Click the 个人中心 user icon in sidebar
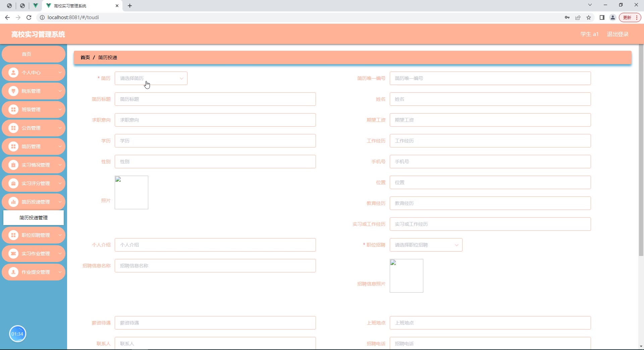This screenshot has width=644, height=350. (13, 73)
